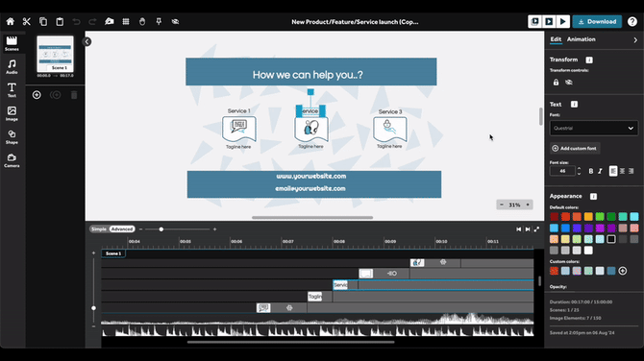Viewport: 644px width, 361px height.
Task: Select the Scene 1 thumbnail
Action: [55, 54]
